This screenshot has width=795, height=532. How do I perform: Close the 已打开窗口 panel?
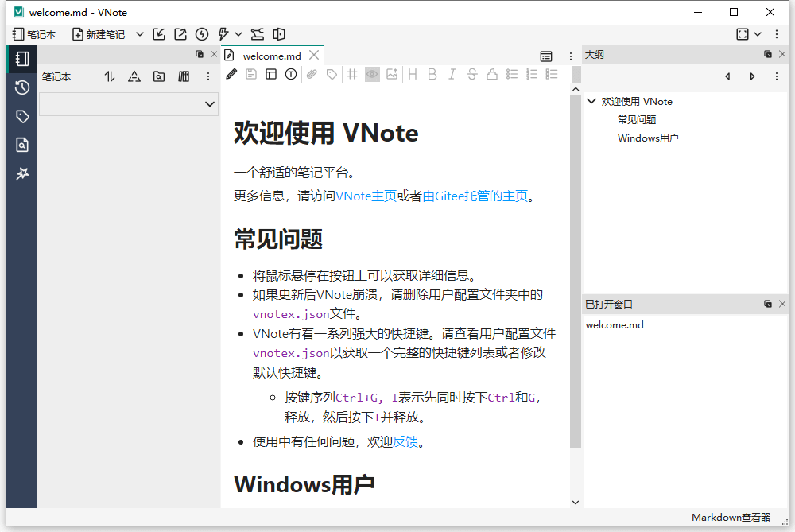782,304
